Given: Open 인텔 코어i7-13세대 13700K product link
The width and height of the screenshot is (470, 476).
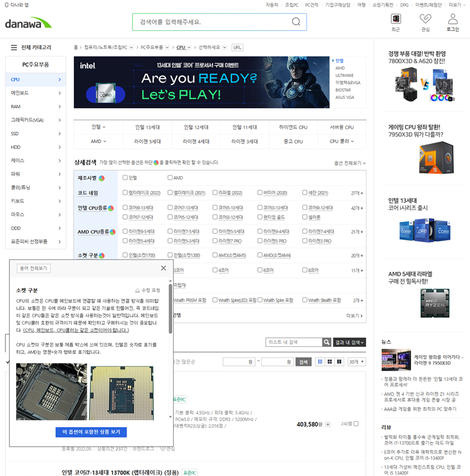Looking at the screenshot, I should 120,472.
